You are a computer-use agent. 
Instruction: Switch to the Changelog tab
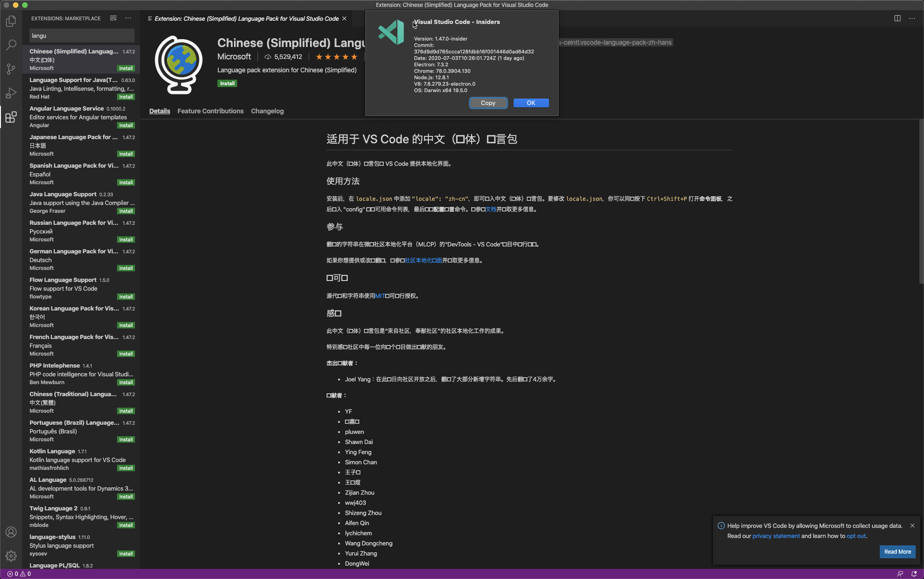pos(267,111)
